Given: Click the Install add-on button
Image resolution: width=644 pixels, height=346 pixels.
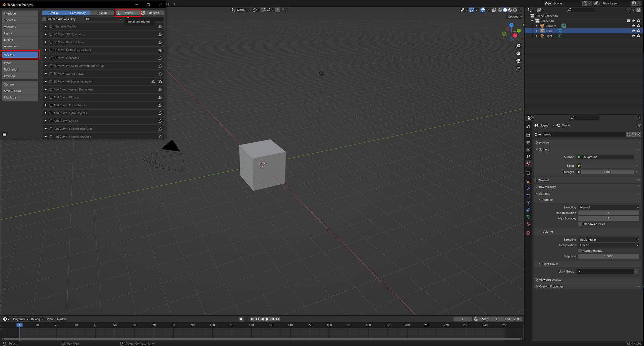Looking at the screenshot, I should (x=128, y=13).
